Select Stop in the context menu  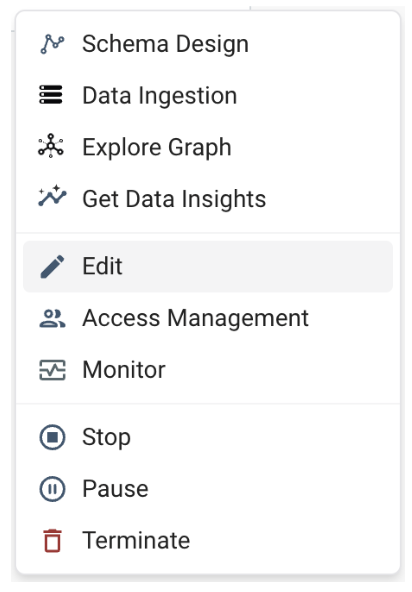pyautogui.click(x=208, y=437)
